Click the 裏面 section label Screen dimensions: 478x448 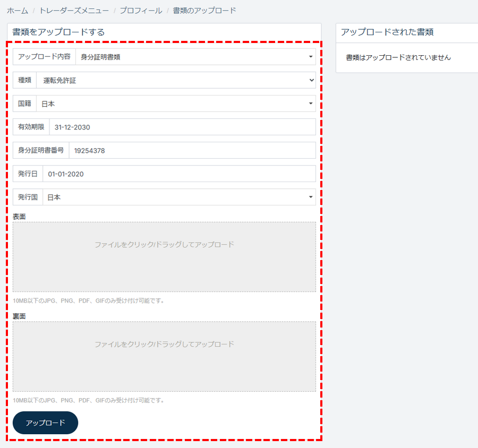[x=19, y=316]
